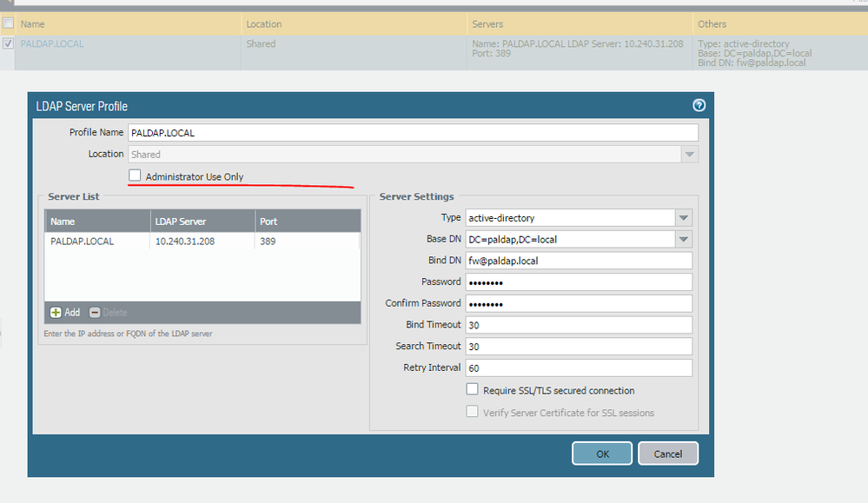
Task: Open the Location dropdown arrow
Action: point(689,154)
